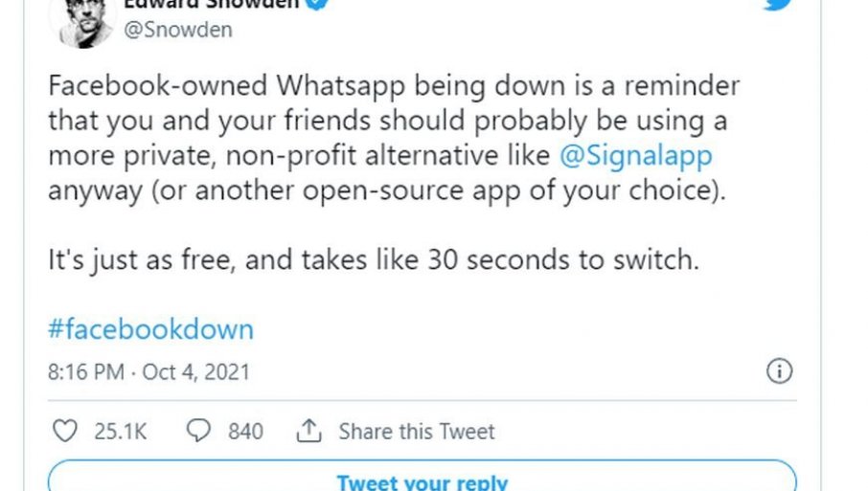
Task: Click the 840 replies count
Action: click(x=245, y=432)
